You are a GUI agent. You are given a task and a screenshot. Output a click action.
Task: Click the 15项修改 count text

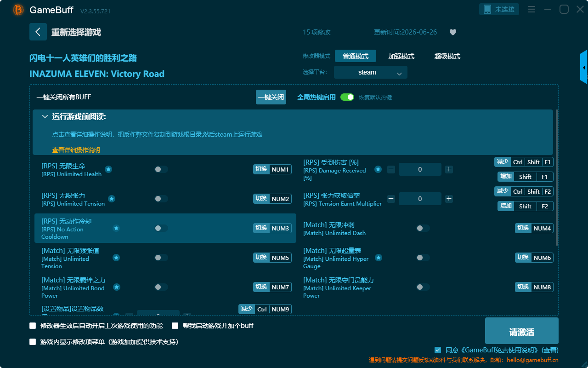coord(317,32)
